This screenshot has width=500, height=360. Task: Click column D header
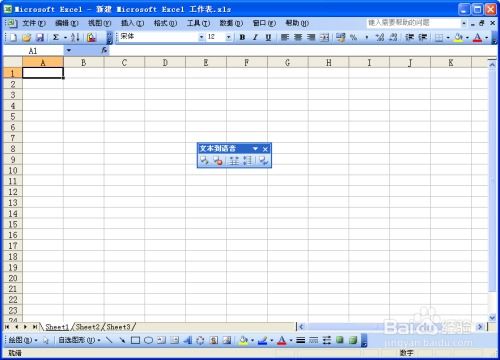(x=165, y=62)
